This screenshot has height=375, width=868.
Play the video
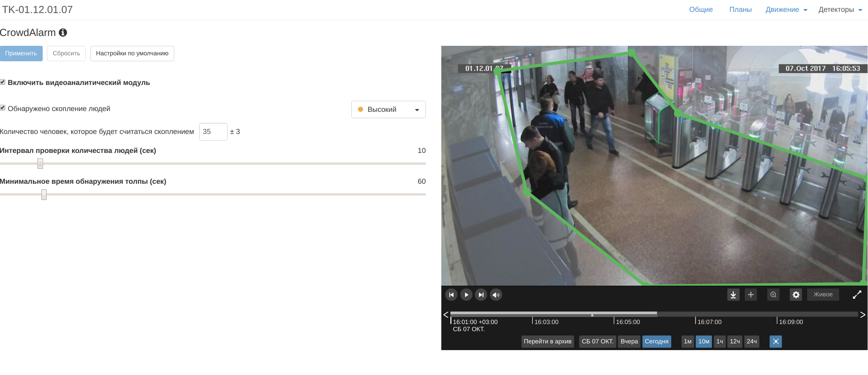click(x=466, y=295)
